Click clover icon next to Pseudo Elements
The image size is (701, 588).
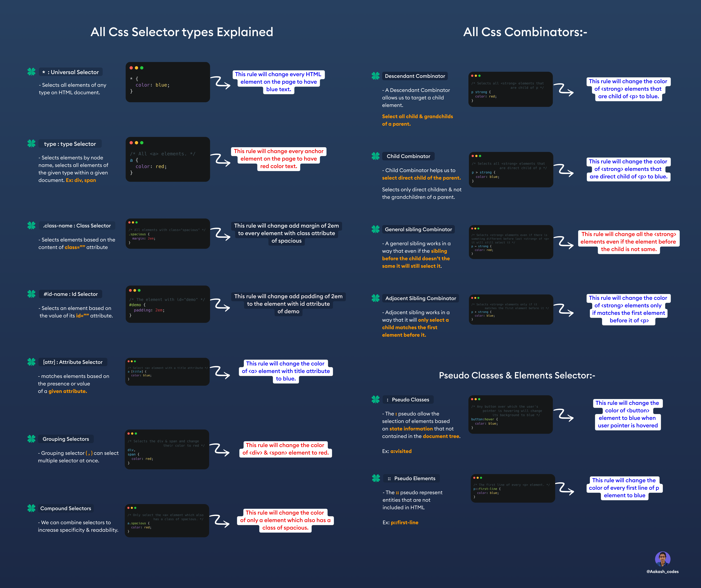click(376, 478)
